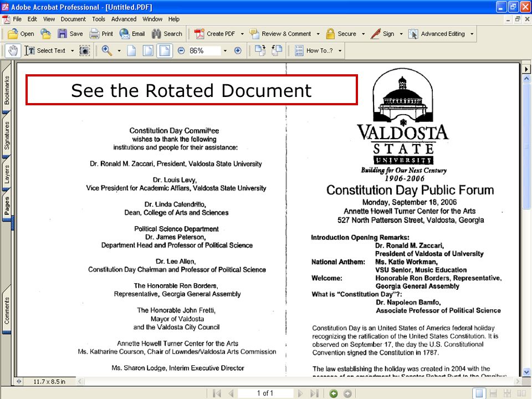The width and height of the screenshot is (532, 399).
Task: Expand the Review & Comment dropdown arrow
Action: pyautogui.click(x=318, y=34)
